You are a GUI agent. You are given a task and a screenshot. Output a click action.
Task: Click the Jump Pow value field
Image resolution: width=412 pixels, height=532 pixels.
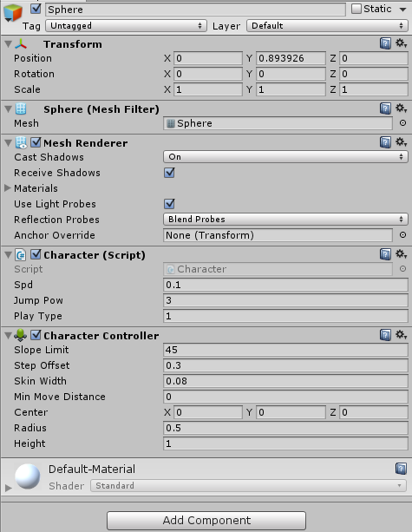285,300
